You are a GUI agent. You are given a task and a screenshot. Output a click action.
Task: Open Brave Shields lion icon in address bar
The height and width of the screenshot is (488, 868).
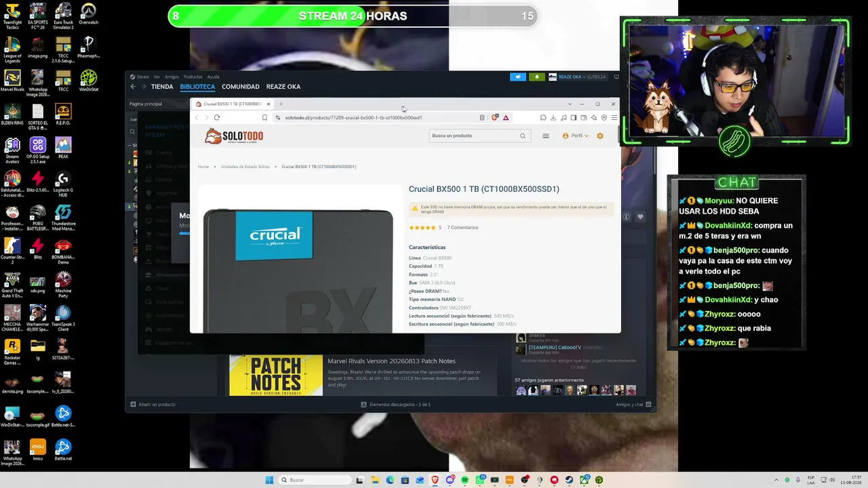point(496,117)
